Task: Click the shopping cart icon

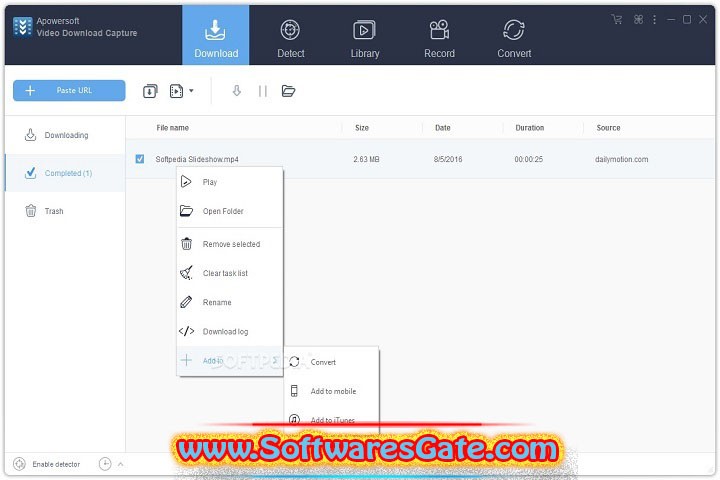Action: tap(617, 19)
